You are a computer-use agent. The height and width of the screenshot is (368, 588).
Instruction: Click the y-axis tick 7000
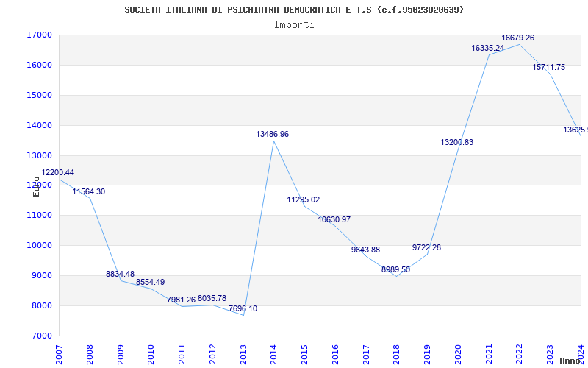pyautogui.click(x=41, y=336)
